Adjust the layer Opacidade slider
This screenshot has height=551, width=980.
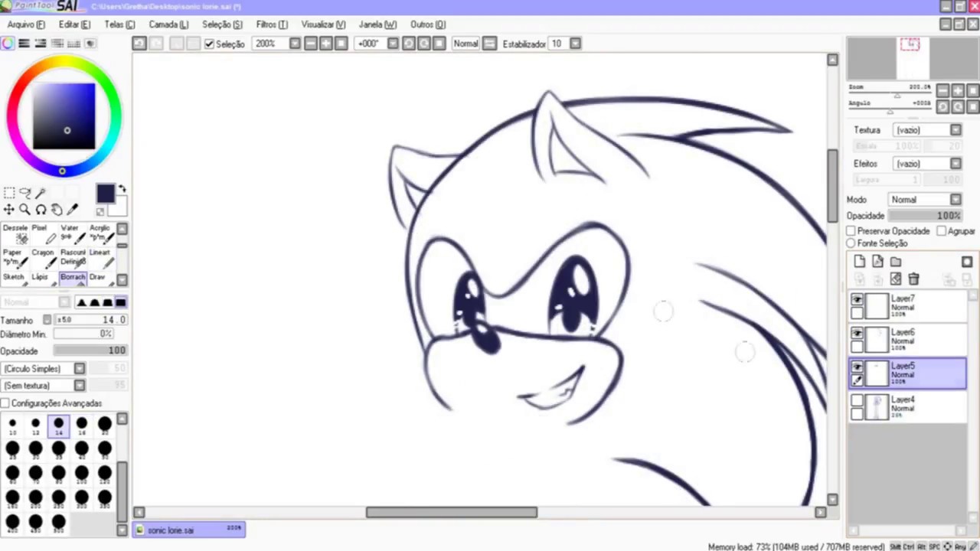tap(925, 216)
